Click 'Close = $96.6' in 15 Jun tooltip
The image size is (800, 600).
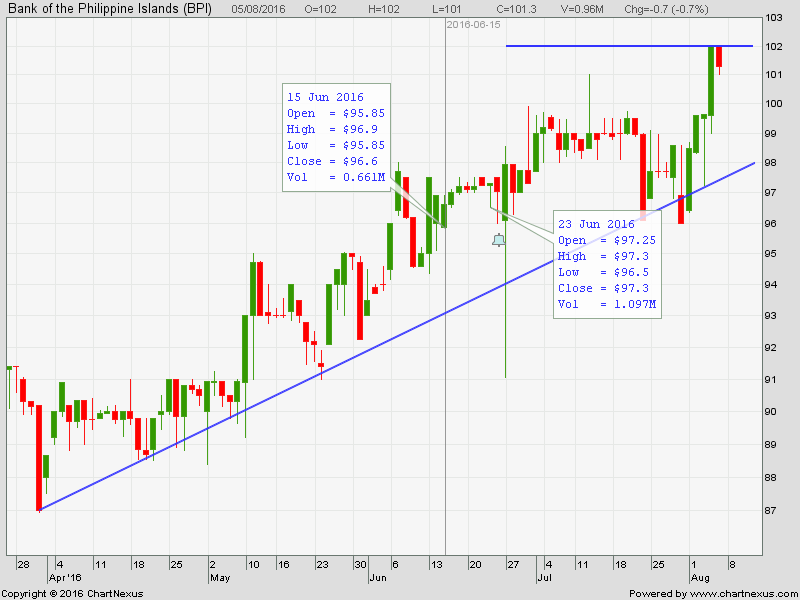pos(332,161)
